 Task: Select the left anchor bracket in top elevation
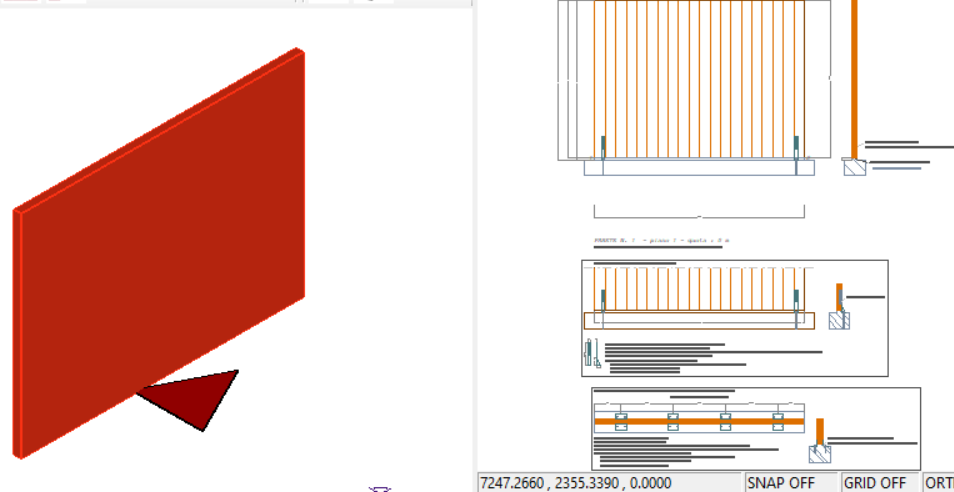[603, 146]
